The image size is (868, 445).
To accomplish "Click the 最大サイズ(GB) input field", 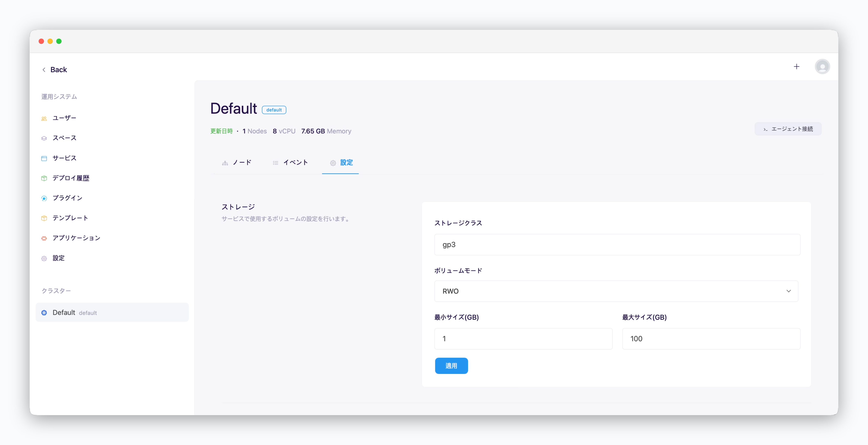I will pyautogui.click(x=711, y=339).
